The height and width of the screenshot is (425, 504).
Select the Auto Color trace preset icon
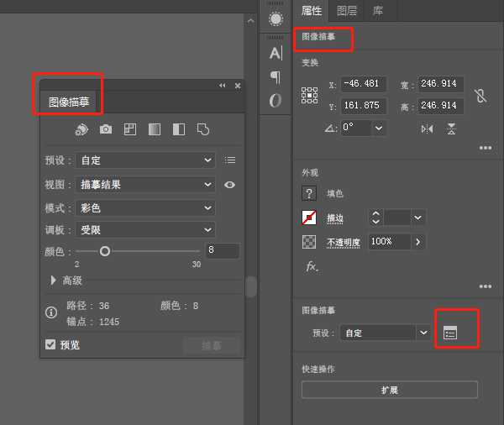click(81, 129)
